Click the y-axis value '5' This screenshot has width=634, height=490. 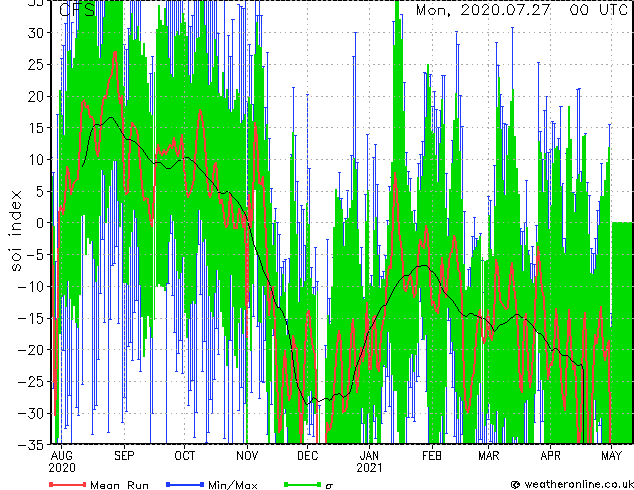(x=40, y=191)
